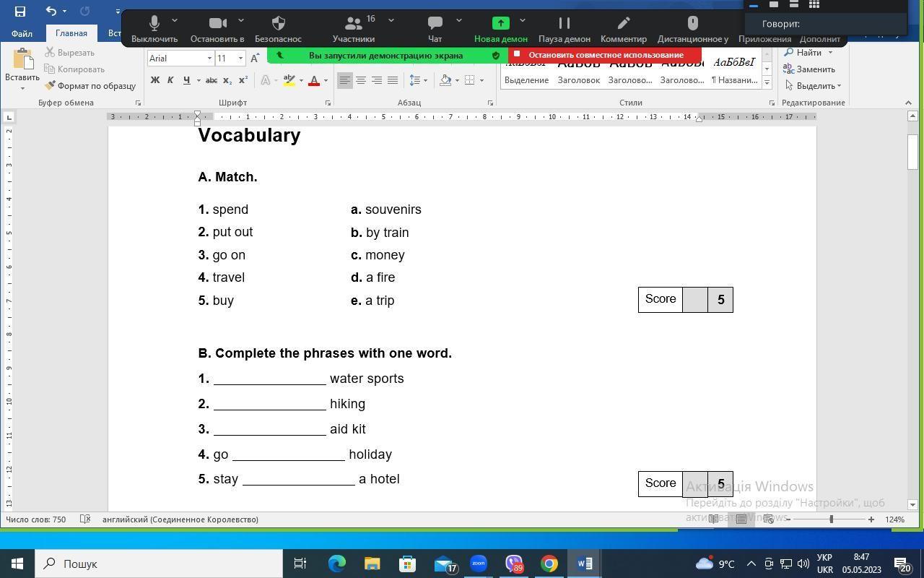Viewport: 924px width, 578px height.
Task: Open Дистанционное управление in Zoom toolbar
Action: (693, 29)
